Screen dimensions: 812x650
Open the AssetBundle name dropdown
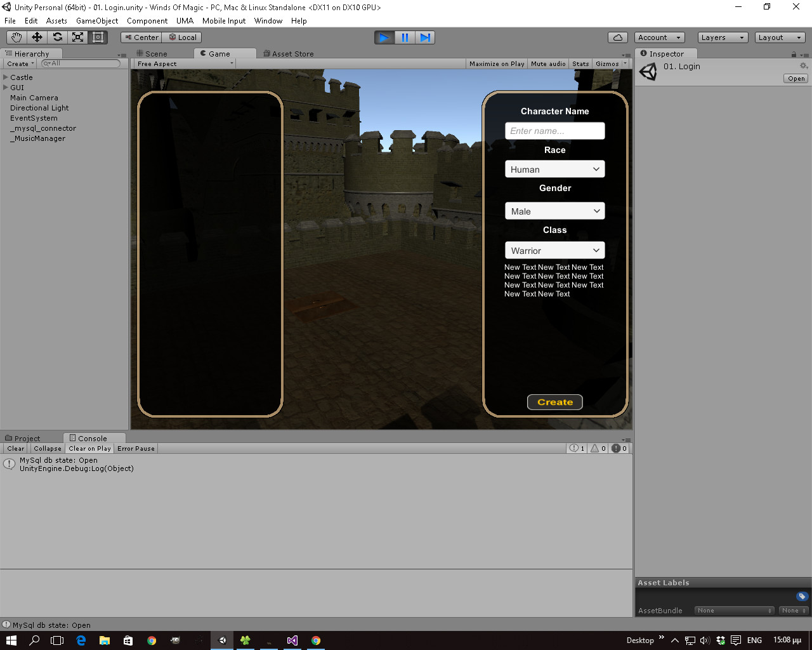tap(734, 611)
